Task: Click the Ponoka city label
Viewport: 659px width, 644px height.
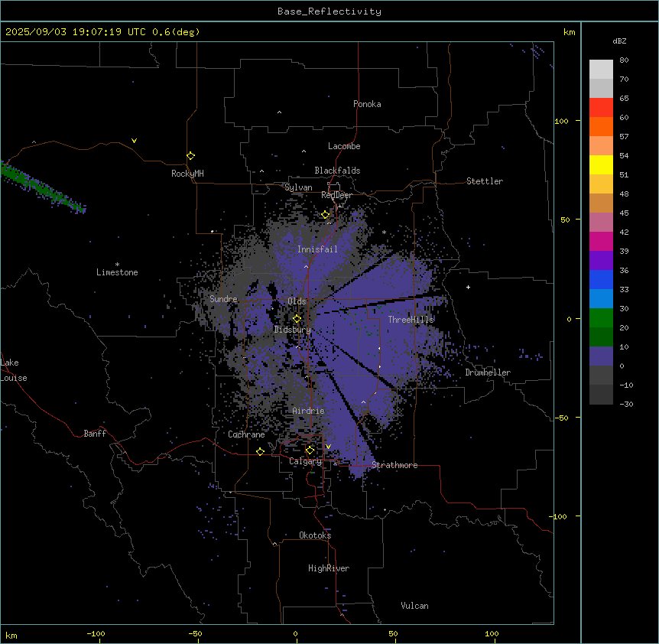Action: [367, 104]
